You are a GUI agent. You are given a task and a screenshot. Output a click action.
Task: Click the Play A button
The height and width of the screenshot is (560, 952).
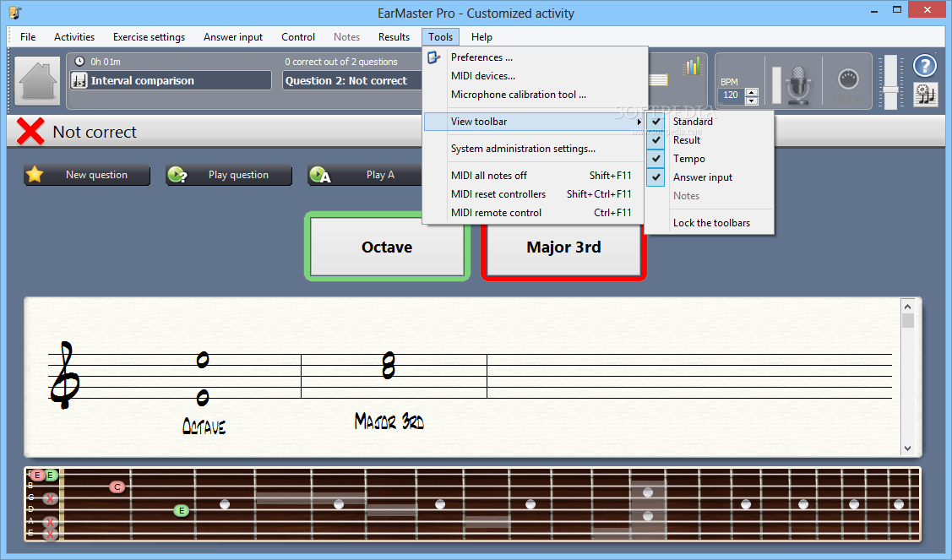tap(364, 175)
